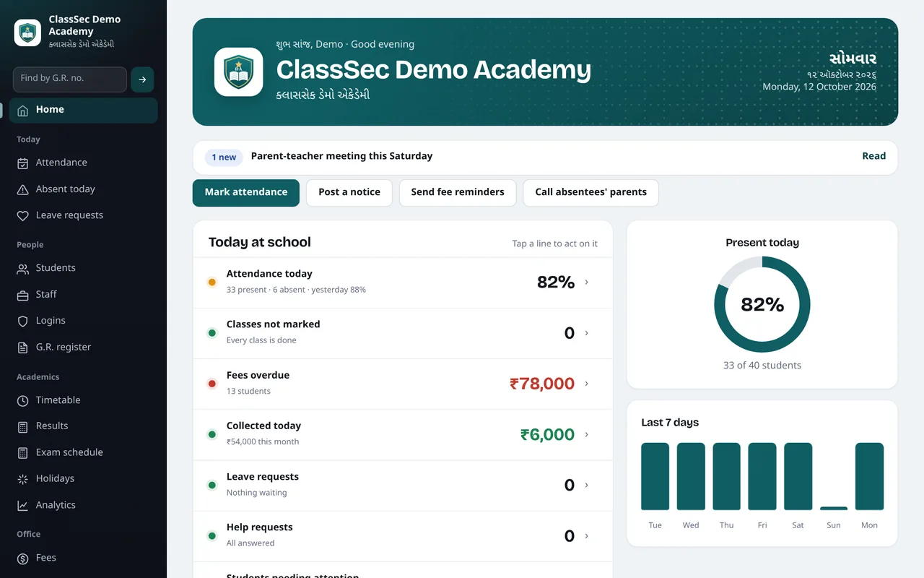924x578 pixels.
Task: Click the Leave requests heart icon
Action: point(23,215)
